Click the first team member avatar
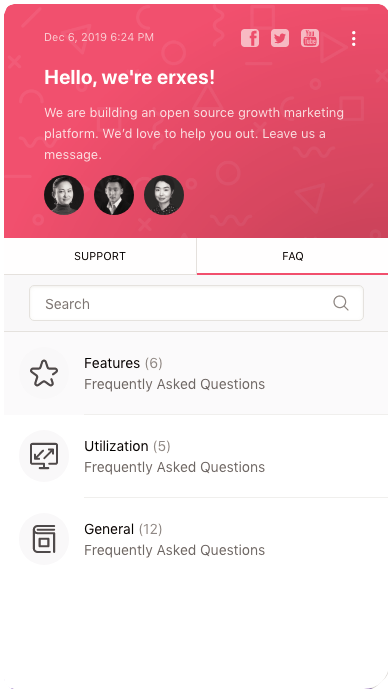This screenshot has width=388, height=689. point(64,195)
